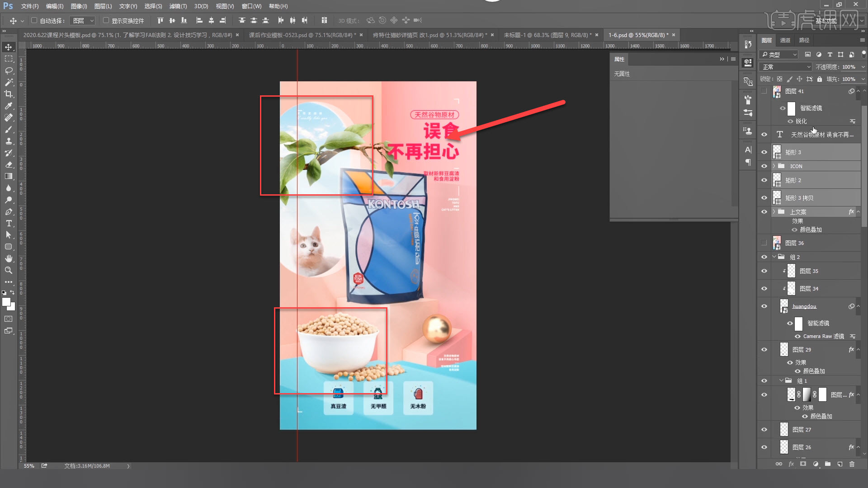Image resolution: width=868 pixels, height=488 pixels.
Task: Hide the 矩形 3 layer
Action: [x=764, y=152]
